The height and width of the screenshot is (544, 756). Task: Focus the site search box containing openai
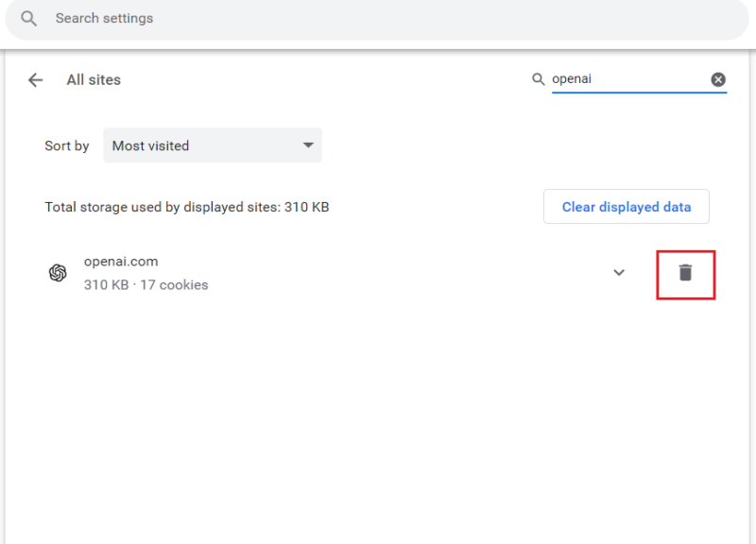point(624,78)
